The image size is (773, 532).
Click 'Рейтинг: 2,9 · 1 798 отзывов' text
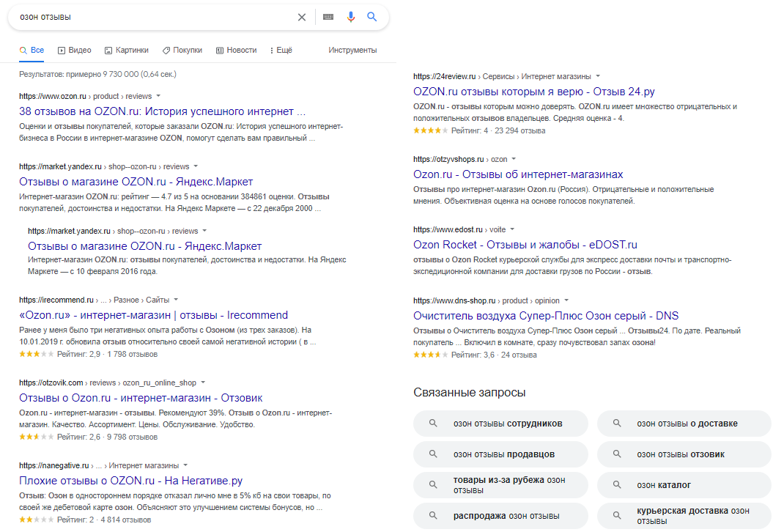(107, 354)
